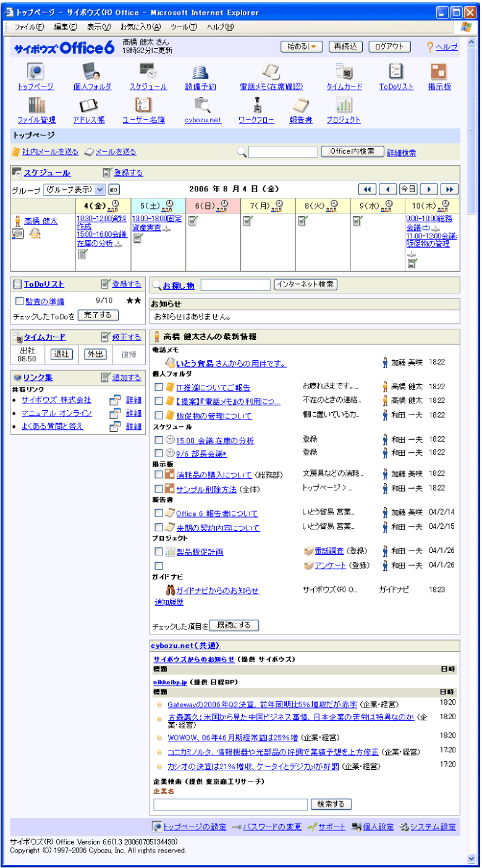Open the 報告書 icon
Viewport: 482px width, 868px height.
point(301,104)
